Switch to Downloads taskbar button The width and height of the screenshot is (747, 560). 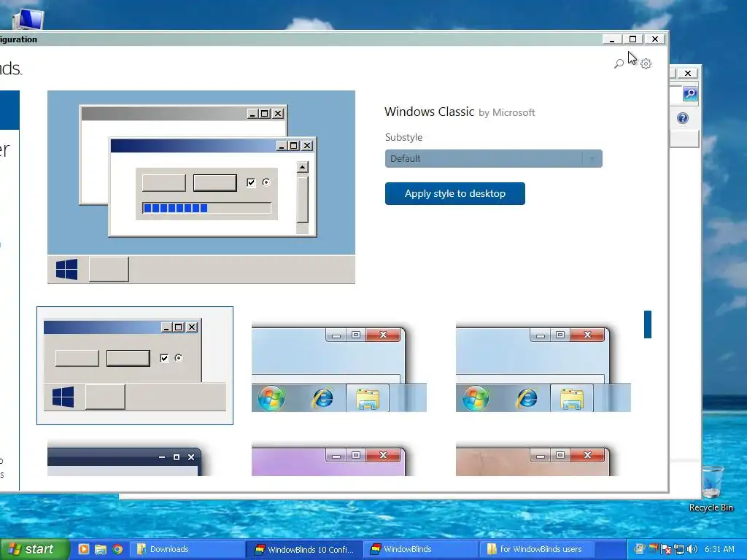click(187, 549)
